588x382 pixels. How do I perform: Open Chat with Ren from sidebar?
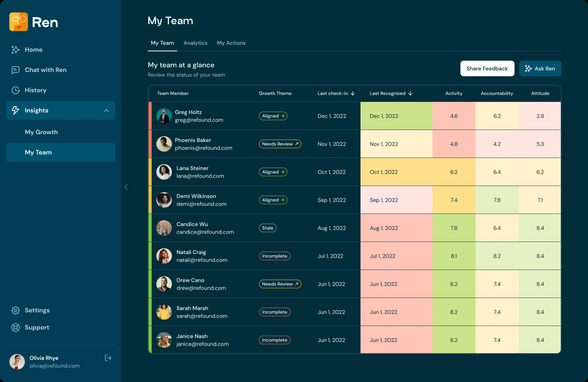click(x=45, y=70)
